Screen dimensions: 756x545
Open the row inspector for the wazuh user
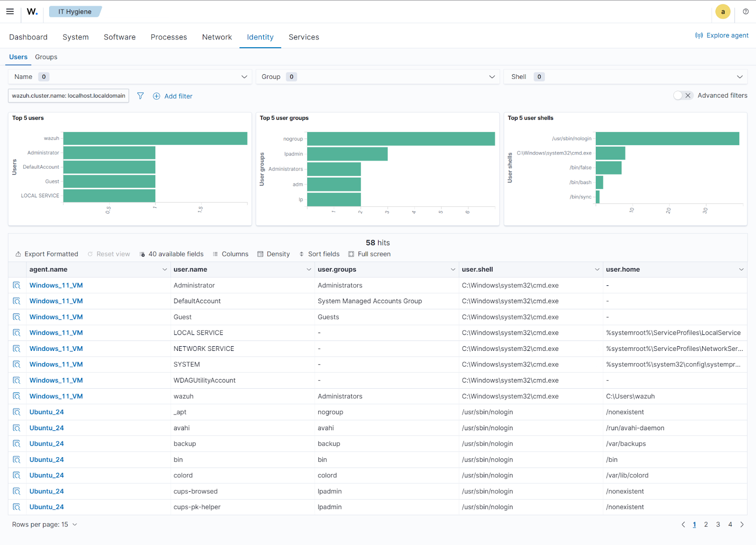(17, 396)
